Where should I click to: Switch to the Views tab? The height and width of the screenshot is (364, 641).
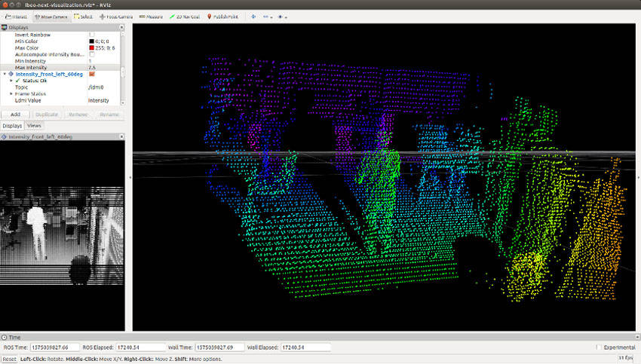click(34, 126)
